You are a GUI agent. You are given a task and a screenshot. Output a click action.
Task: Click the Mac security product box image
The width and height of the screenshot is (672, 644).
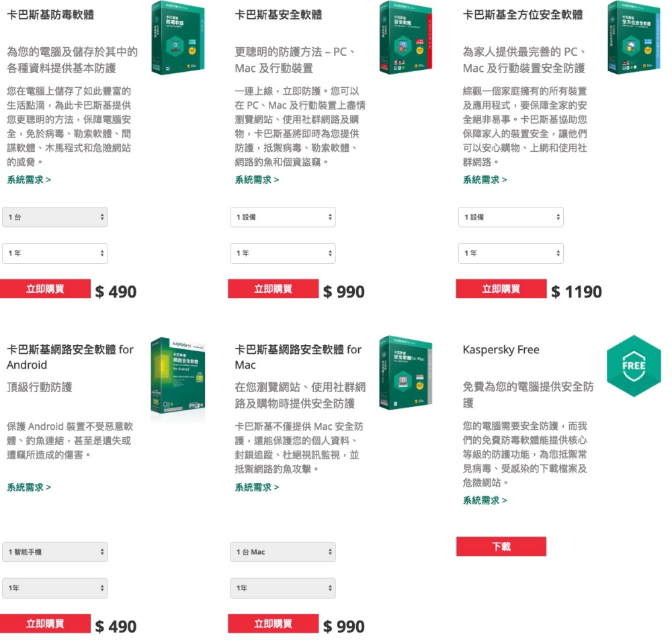point(406,373)
